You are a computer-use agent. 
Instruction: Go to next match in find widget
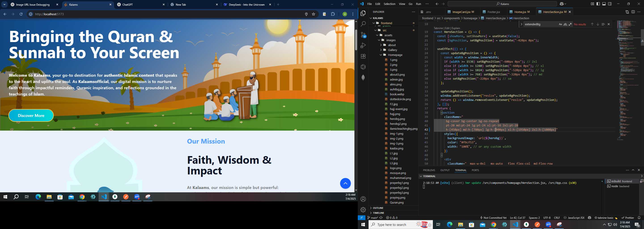(597, 24)
